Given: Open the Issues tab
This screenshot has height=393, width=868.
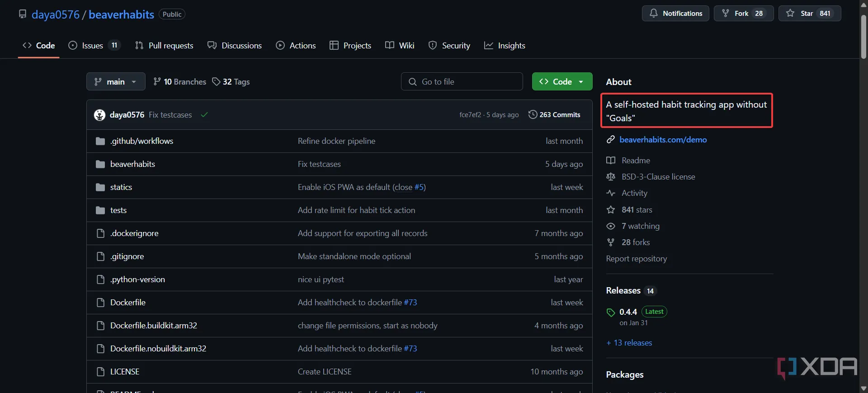Looking at the screenshot, I should 94,46.
